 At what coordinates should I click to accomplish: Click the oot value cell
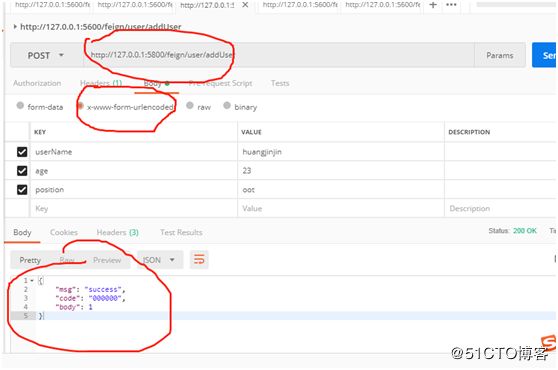tap(341, 190)
